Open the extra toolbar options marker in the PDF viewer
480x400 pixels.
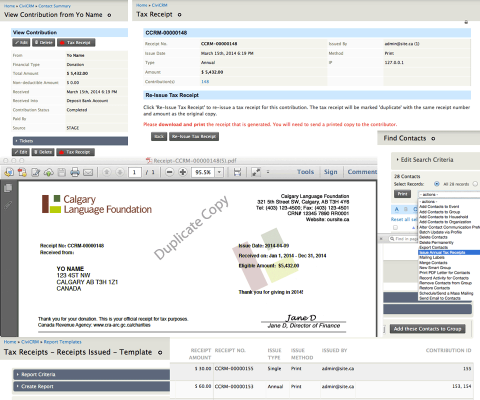pos(268,172)
